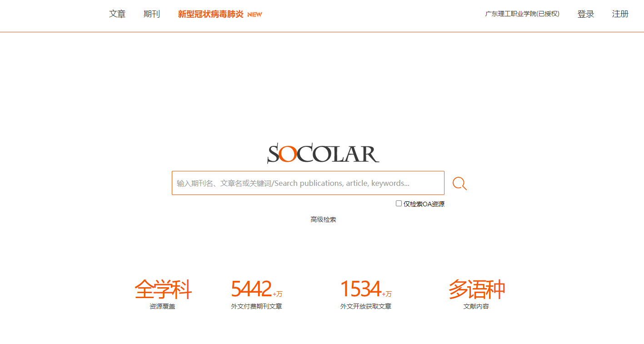Open the 新型冠状病毒肺炎 NEW section
This screenshot has height=344, width=644.
click(220, 14)
